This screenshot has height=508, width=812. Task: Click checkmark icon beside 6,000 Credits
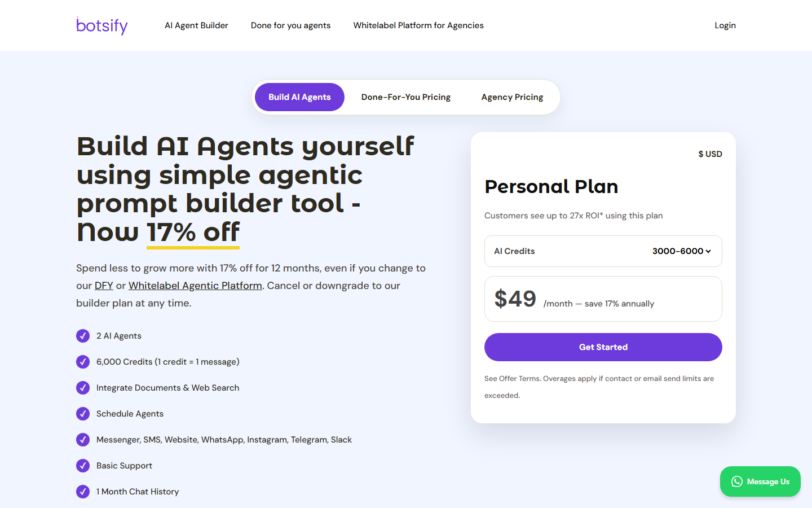83,362
